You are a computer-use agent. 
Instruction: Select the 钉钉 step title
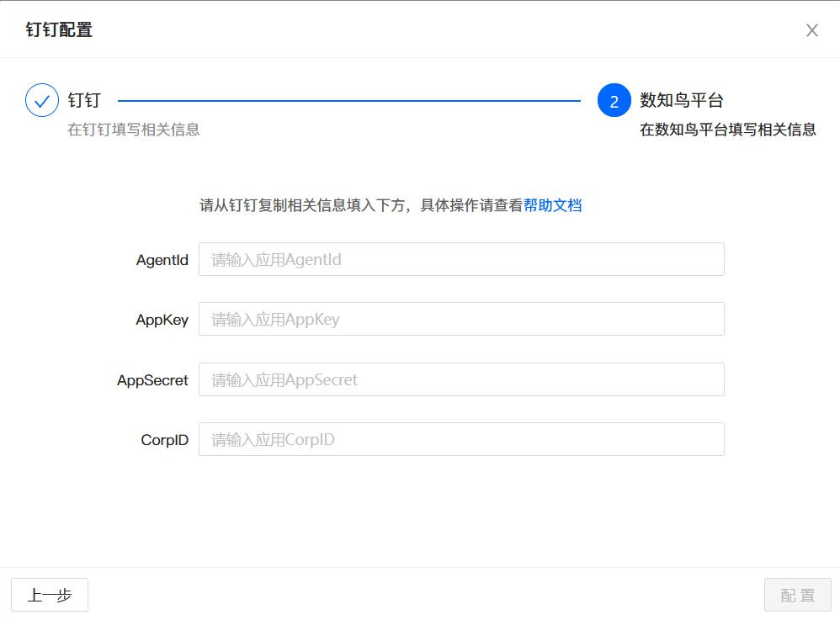click(x=84, y=100)
